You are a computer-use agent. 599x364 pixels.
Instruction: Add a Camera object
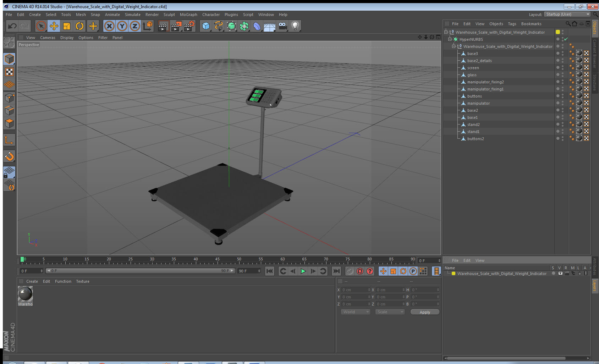[282, 26]
